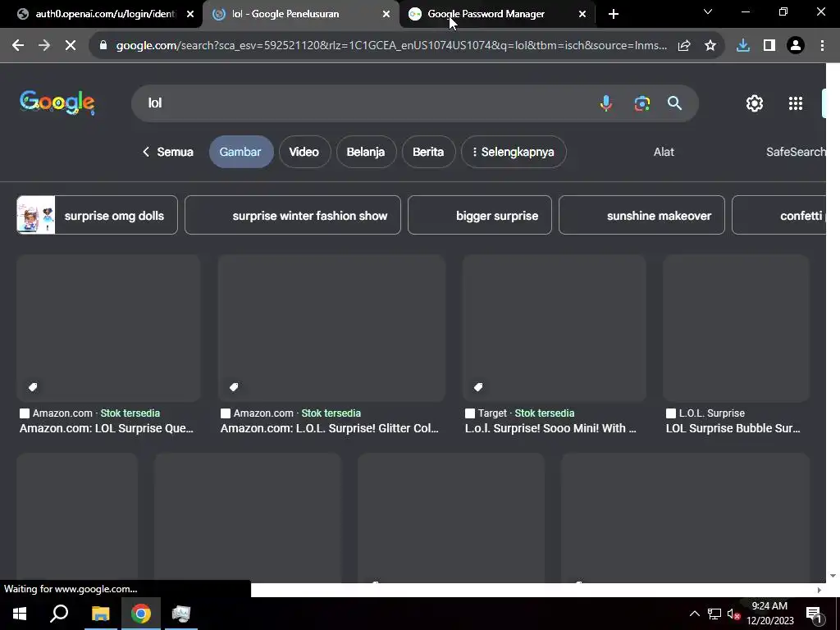View site info via the padlock icon

103,46
